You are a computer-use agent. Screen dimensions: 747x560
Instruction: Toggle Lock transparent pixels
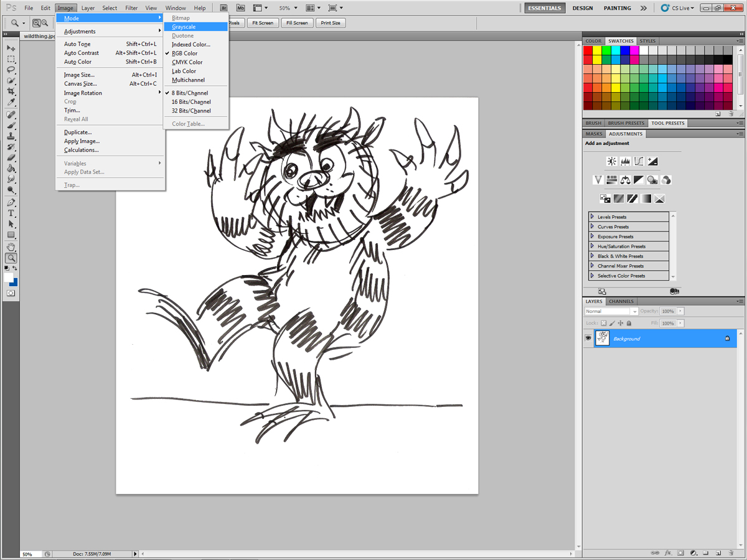(603, 323)
